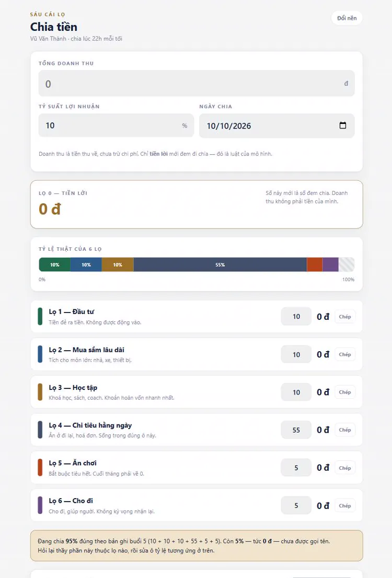Edit the Tỷ suất lợi nhuận percent field
Image resolution: width=392 pixels, height=578 pixels.
tap(116, 125)
